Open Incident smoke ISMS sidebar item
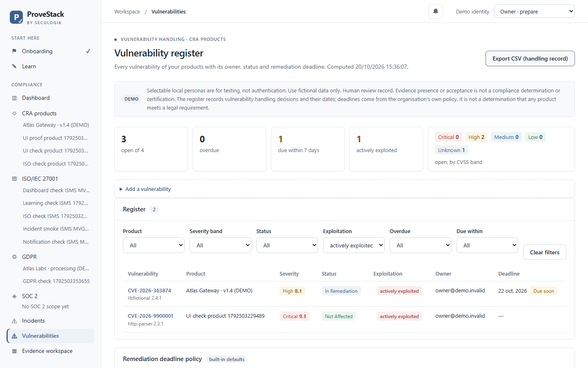This screenshot has height=368, width=588. (x=56, y=229)
